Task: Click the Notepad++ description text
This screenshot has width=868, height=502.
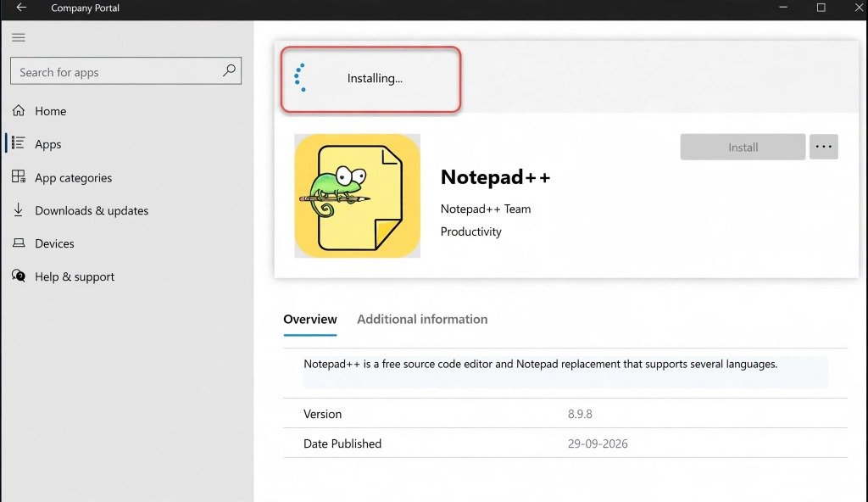Action: 540,364
